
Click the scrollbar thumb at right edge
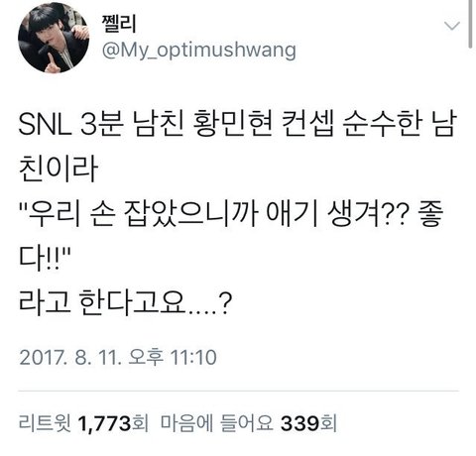(470, 24)
